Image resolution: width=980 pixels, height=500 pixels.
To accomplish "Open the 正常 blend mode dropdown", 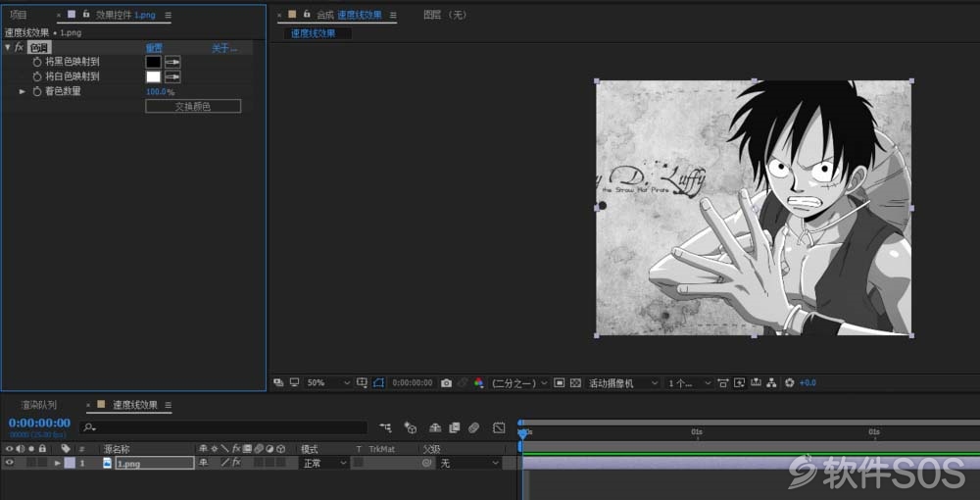I will [324, 463].
